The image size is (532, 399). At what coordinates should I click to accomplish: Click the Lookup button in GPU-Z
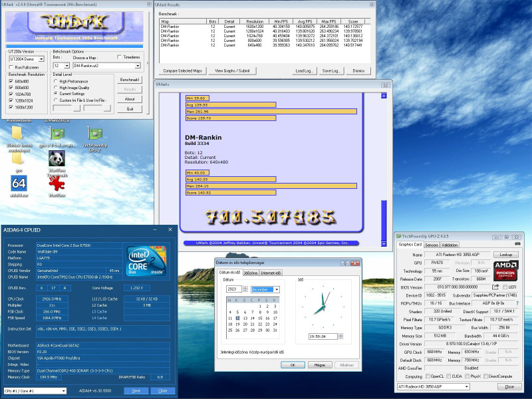click(505, 255)
